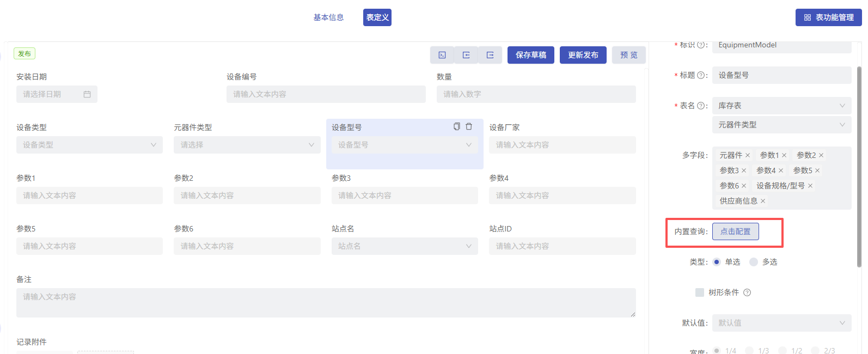Screen dimensions: 868x354
Task: Open the 元器件类型 form dropdown showing 请选择
Action: pos(247,145)
